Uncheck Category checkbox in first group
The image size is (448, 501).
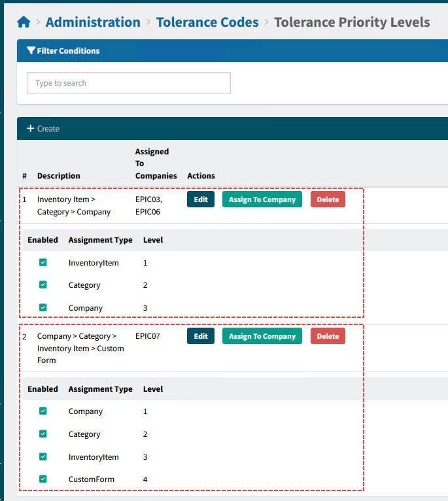click(43, 285)
